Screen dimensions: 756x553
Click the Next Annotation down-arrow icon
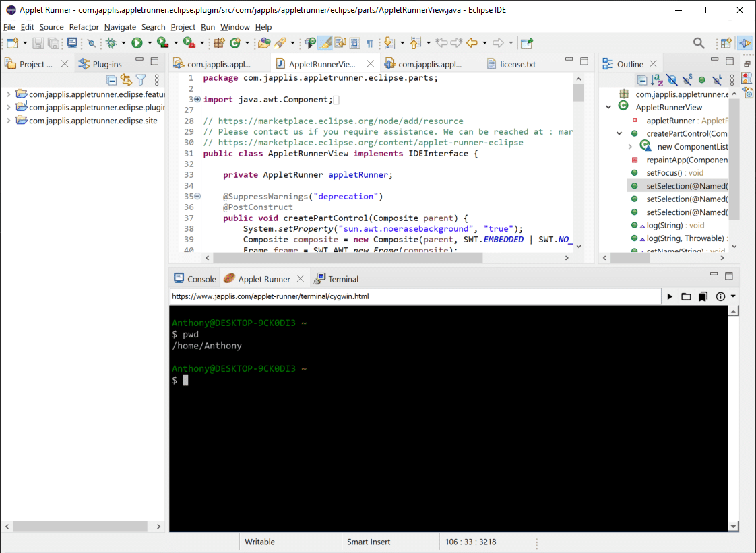389,43
